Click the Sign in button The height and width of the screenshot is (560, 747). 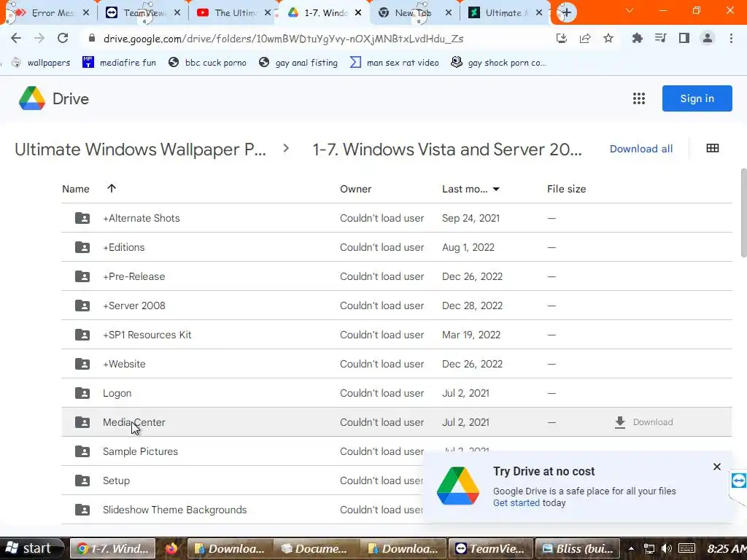point(697,98)
